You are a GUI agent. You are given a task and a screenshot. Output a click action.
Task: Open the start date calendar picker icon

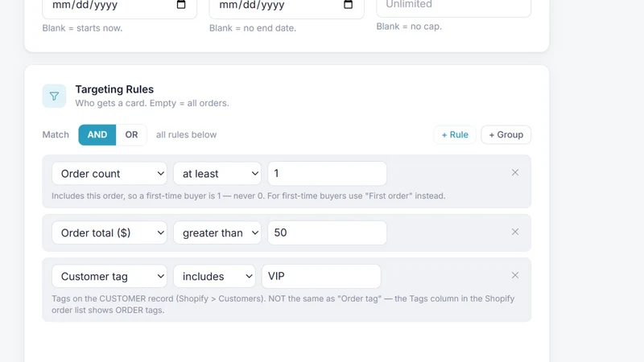pyautogui.click(x=180, y=5)
